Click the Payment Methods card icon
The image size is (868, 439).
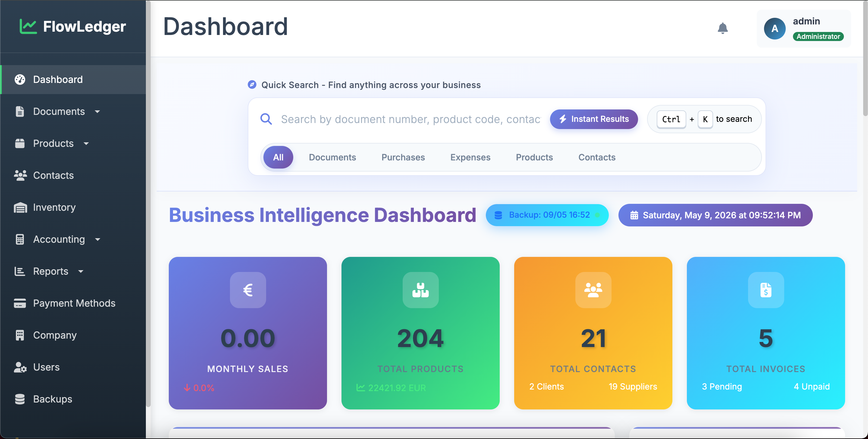pos(20,303)
